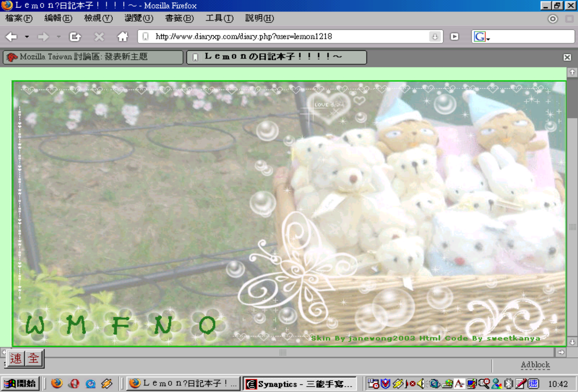The width and height of the screenshot is (578, 392).
Task: Open the Back button history dropdown
Action: pyautogui.click(x=27, y=37)
